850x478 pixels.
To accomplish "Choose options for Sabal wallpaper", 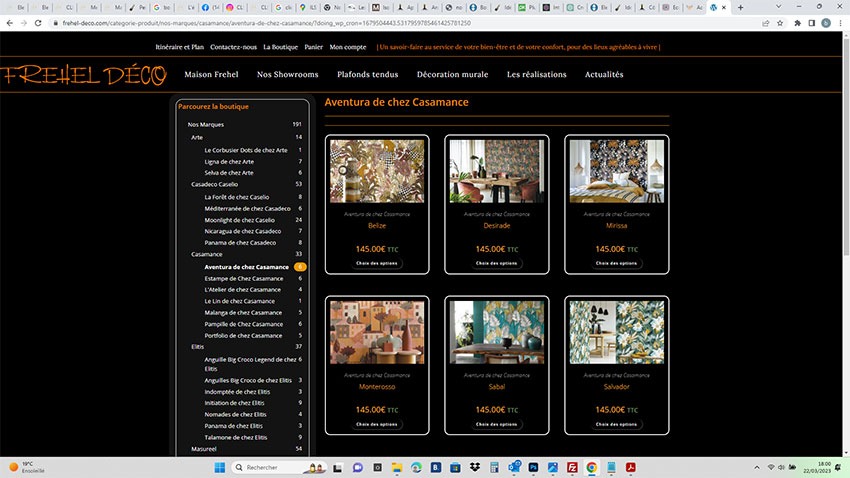I will 497,424.
